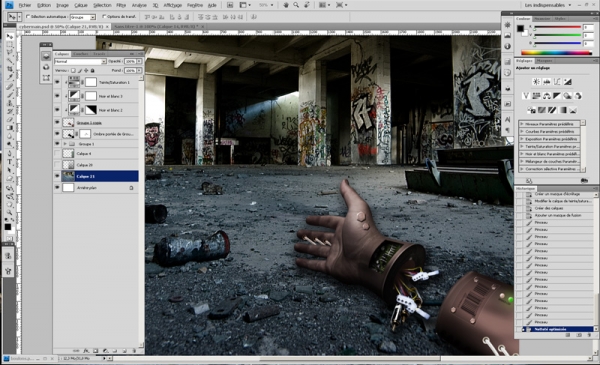Select the Healing Brush tool
Image resolution: width=600 pixels, height=365 pixels.
pos(10,87)
